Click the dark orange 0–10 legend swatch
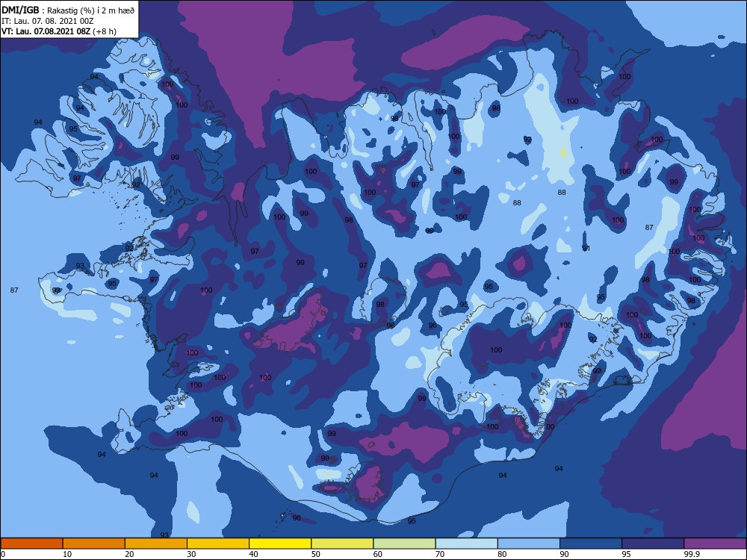This screenshot has width=747, height=560. pos(31,544)
